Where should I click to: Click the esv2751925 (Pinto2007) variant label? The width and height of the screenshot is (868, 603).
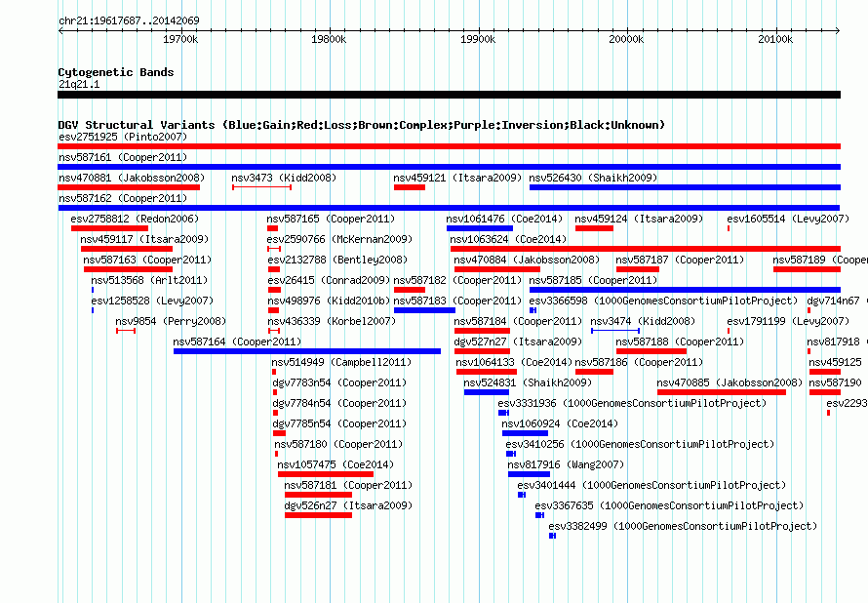pos(123,137)
